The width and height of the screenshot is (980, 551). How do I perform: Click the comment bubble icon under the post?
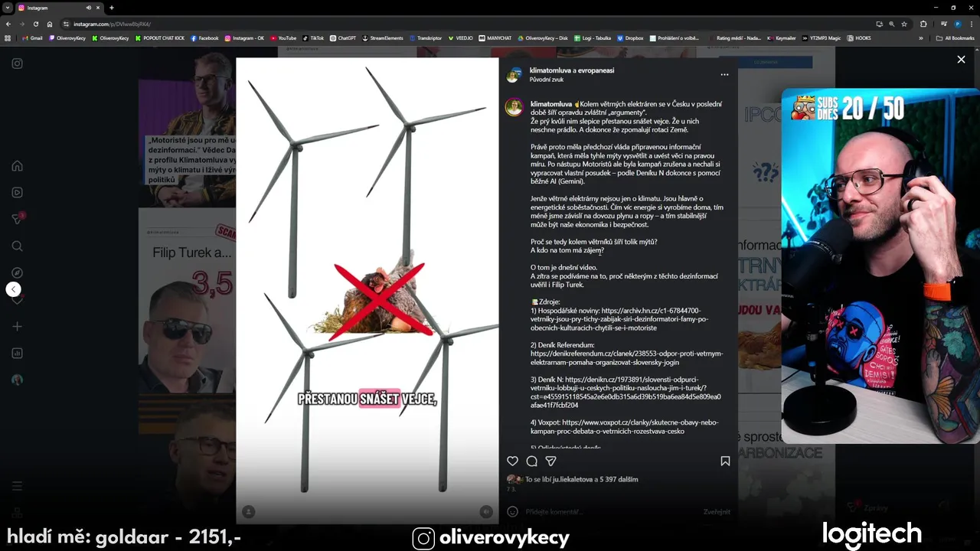coord(531,461)
